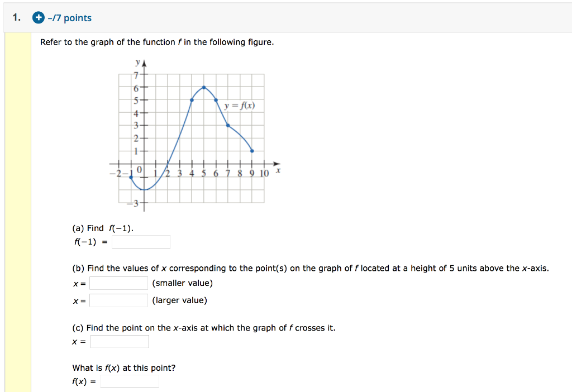Click the origin label 0 on the graph

[x=138, y=170]
